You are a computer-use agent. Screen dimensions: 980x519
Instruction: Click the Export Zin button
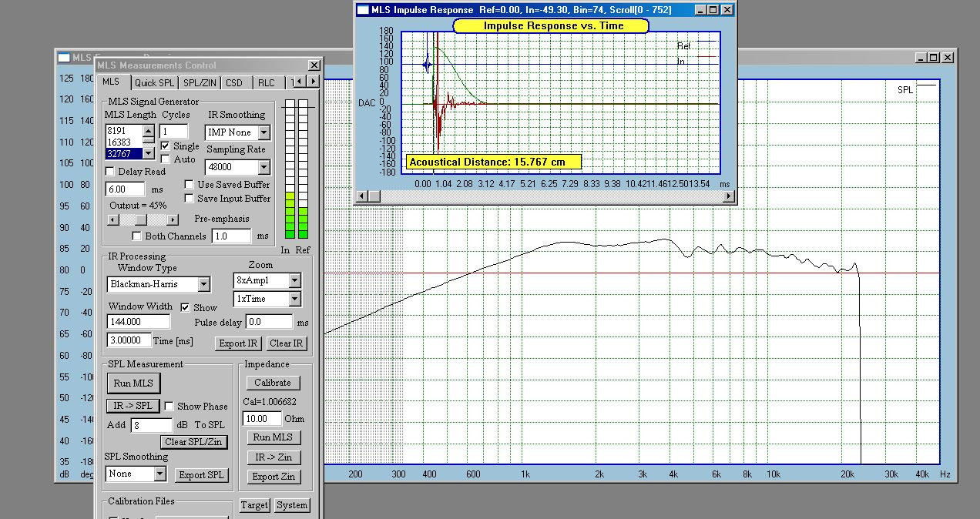[273, 477]
